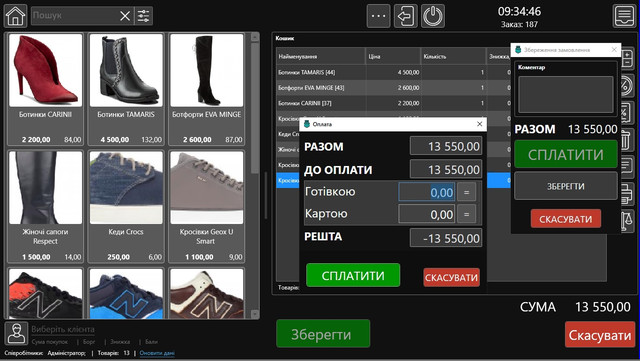640x361 pixels.
Task: Select cart row Ботинки CARINII [37]
Action: tap(393, 103)
